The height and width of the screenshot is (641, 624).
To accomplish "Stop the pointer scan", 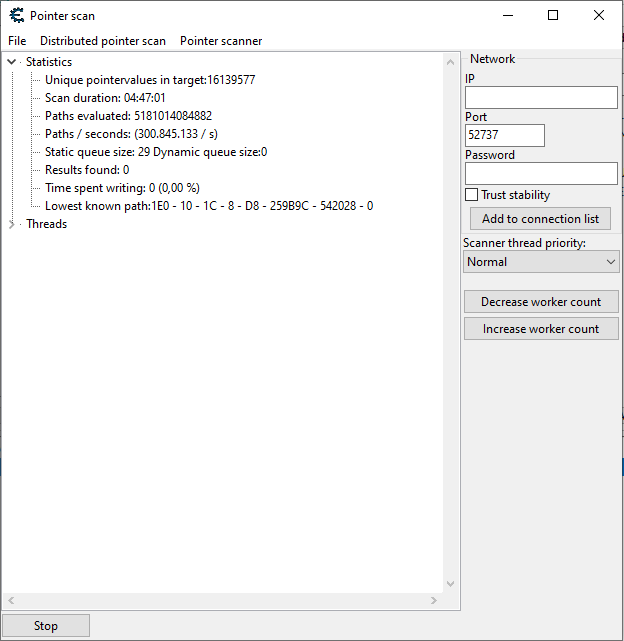I will coord(46,625).
